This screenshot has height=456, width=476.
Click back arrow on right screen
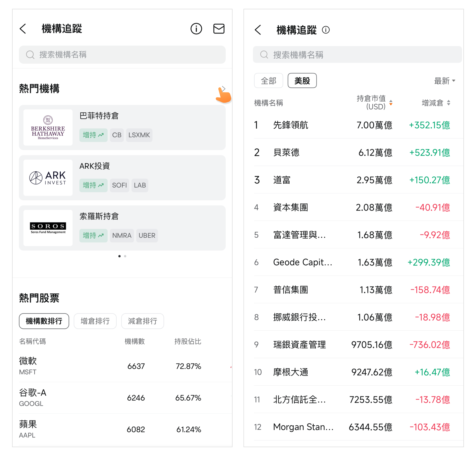click(258, 30)
